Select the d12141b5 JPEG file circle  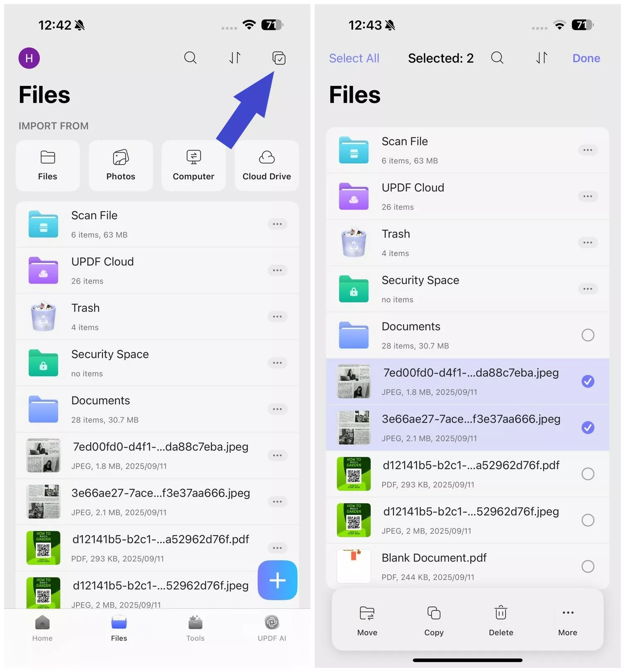coord(588,520)
